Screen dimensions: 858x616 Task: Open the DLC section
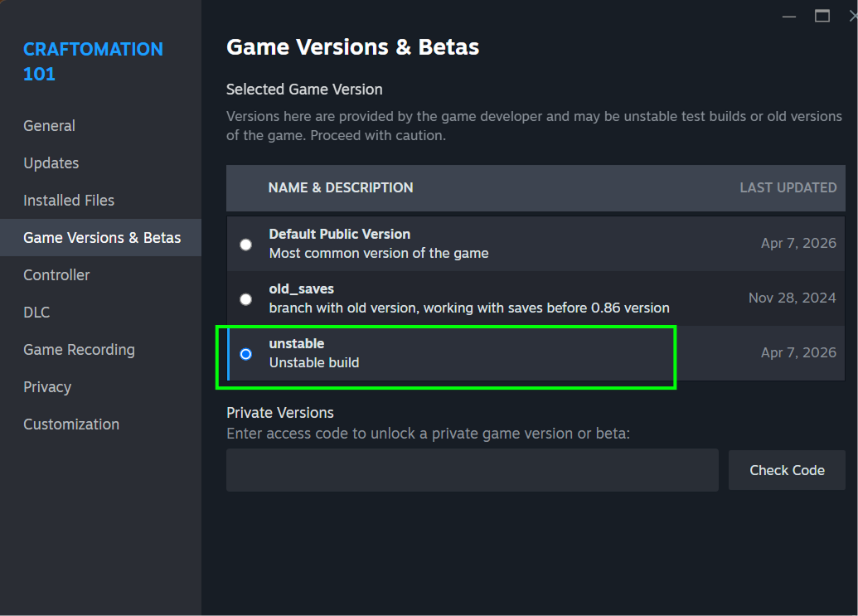coord(36,313)
